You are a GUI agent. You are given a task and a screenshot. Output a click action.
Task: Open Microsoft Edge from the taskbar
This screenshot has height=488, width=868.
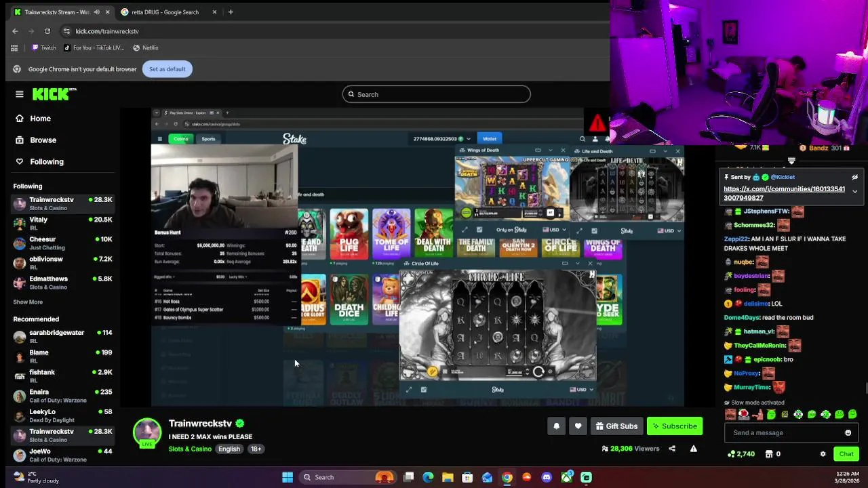(428, 477)
